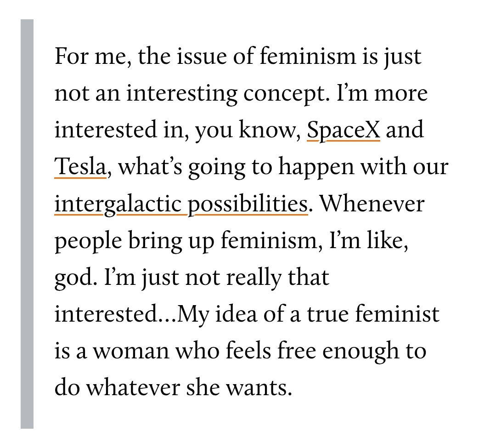Open the SpaceX link
The image size is (496, 448).
tap(344, 130)
